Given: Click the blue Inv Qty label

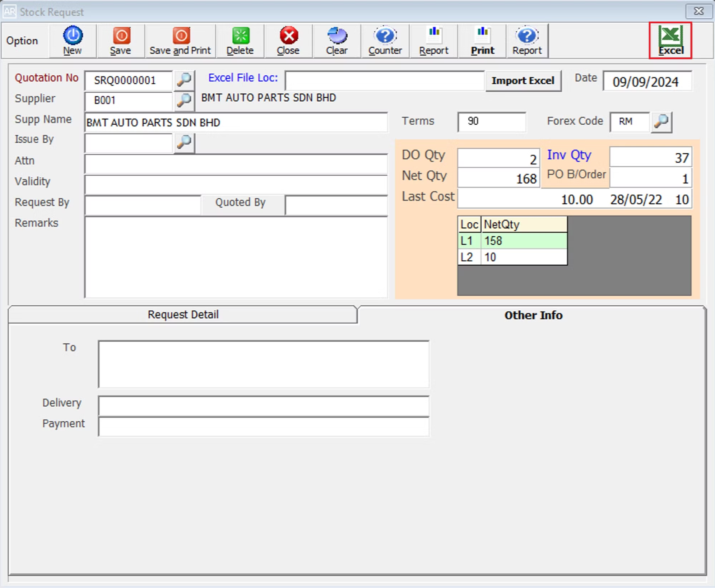Looking at the screenshot, I should 569,155.
